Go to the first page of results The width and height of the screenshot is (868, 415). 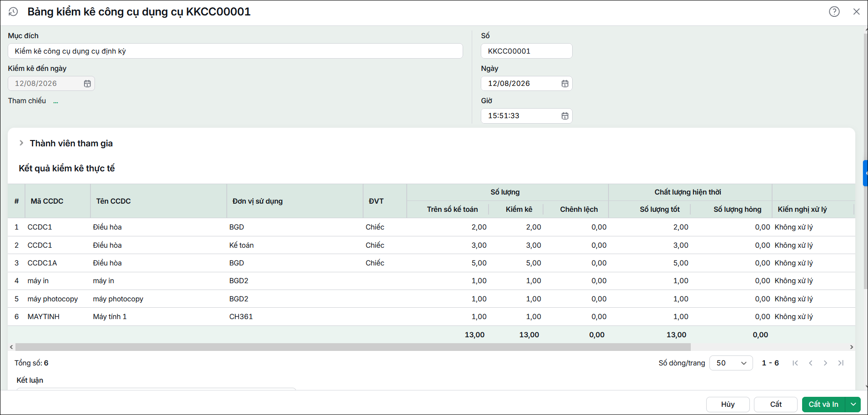point(795,363)
